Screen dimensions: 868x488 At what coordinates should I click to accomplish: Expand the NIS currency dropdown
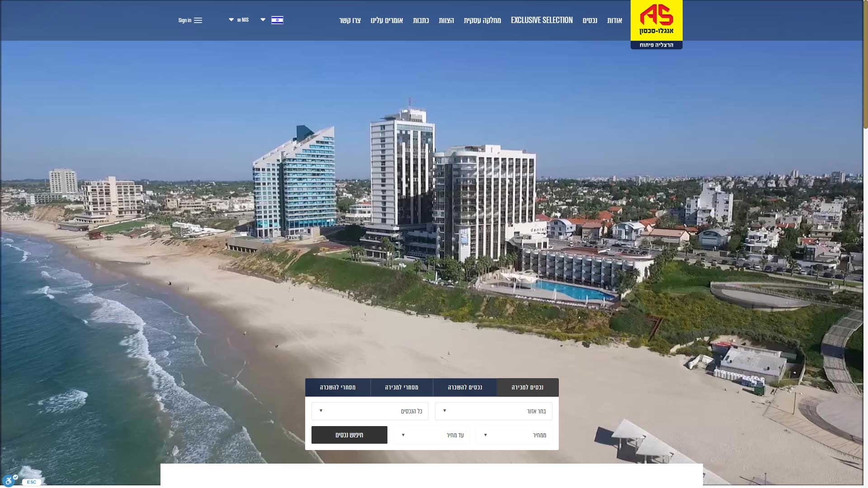pyautogui.click(x=239, y=20)
